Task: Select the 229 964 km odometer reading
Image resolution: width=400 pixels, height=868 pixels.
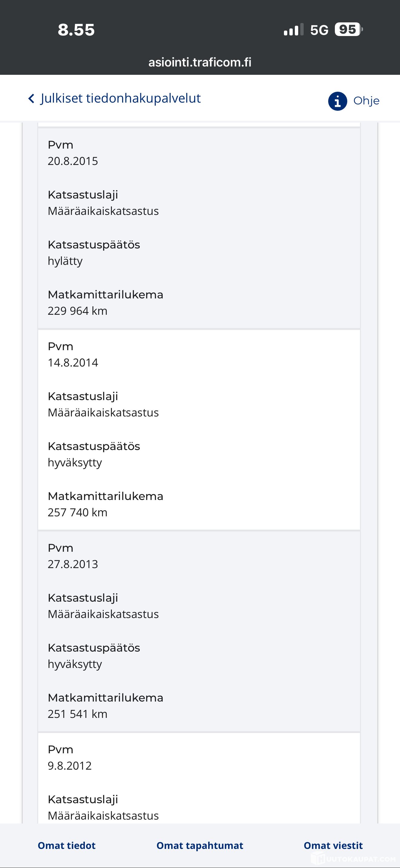Action: pyautogui.click(x=78, y=311)
